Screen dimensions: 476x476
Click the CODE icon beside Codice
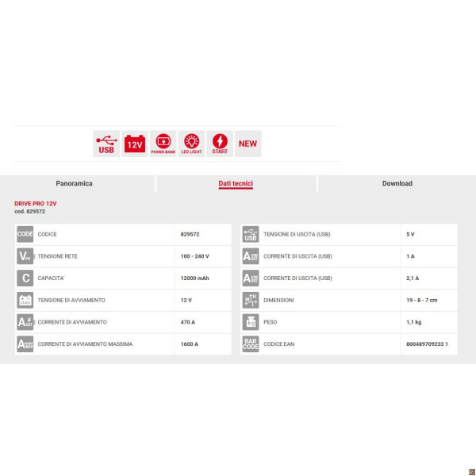(x=25, y=234)
